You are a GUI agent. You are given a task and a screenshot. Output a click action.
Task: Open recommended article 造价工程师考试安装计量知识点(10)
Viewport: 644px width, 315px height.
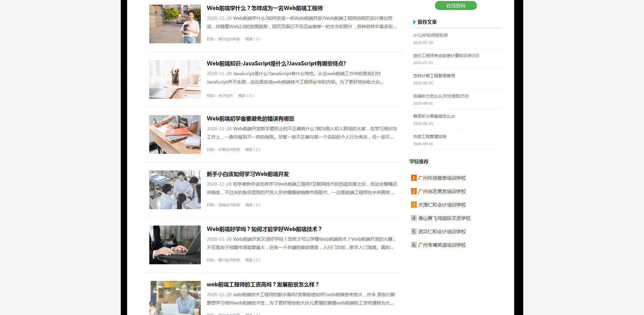[x=446, y=56]
